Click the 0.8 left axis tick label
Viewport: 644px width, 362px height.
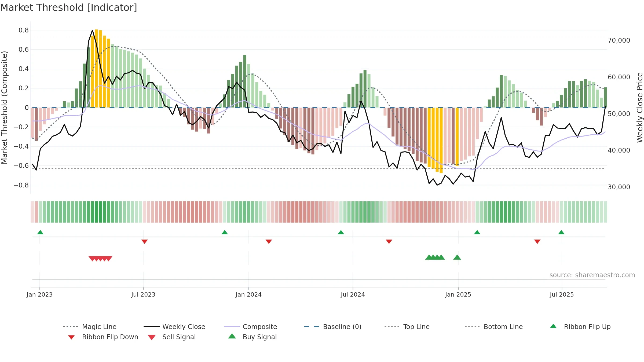24,30
